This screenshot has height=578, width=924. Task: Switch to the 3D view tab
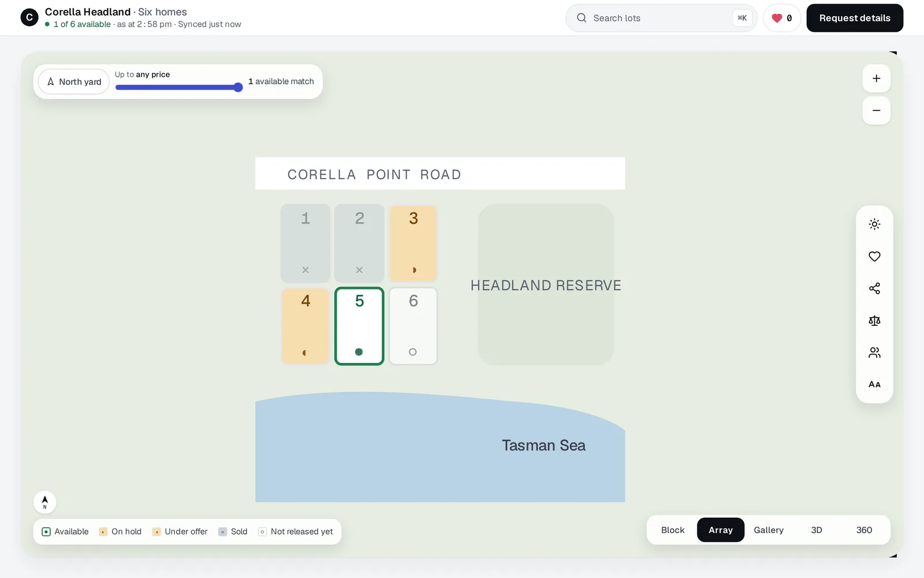[x=817, y=530]
